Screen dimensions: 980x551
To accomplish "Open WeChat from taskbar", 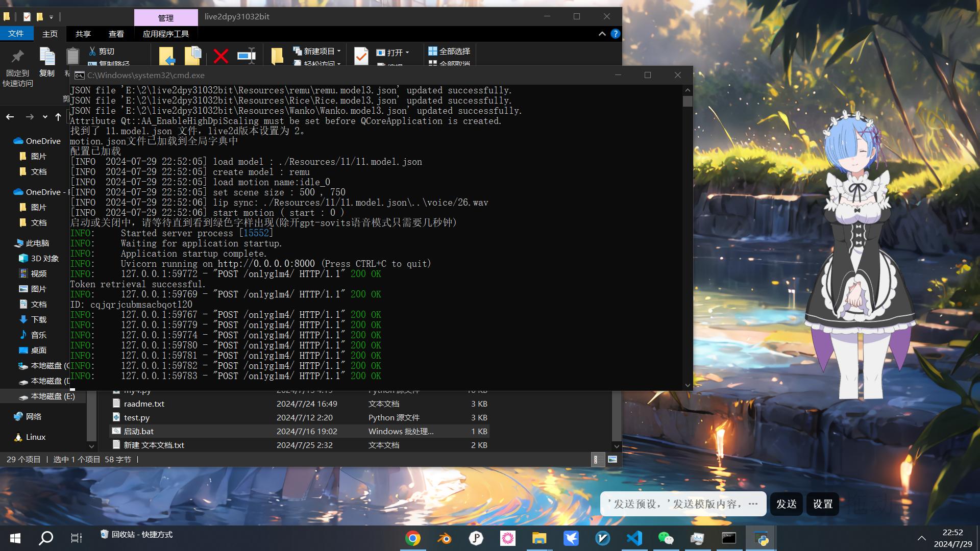I will [x=666, y=538].
